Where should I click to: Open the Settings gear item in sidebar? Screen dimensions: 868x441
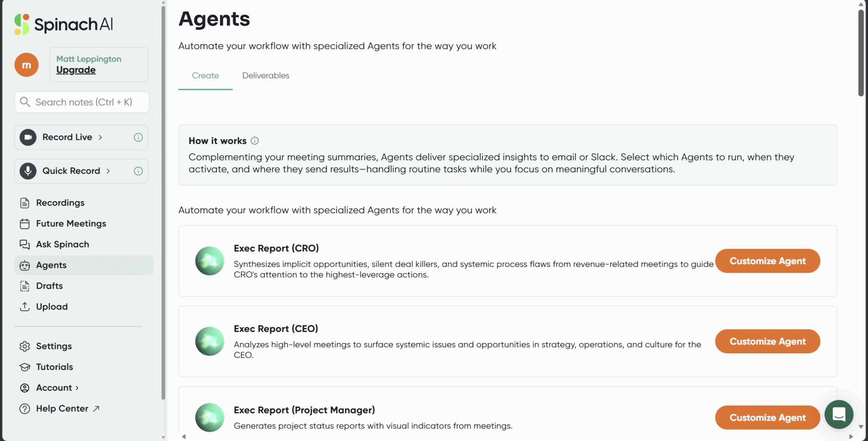coord(54,346)
